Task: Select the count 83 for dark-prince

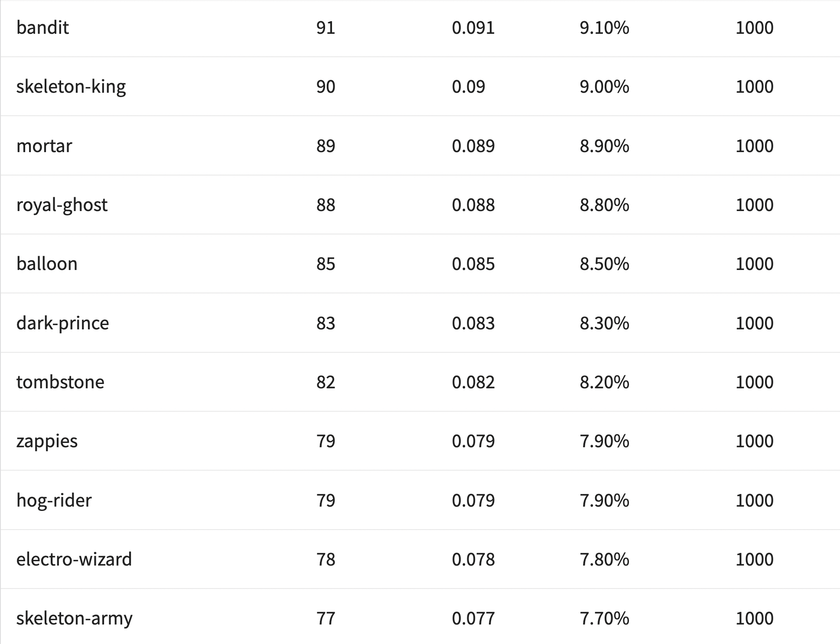Action: [326, 323]
